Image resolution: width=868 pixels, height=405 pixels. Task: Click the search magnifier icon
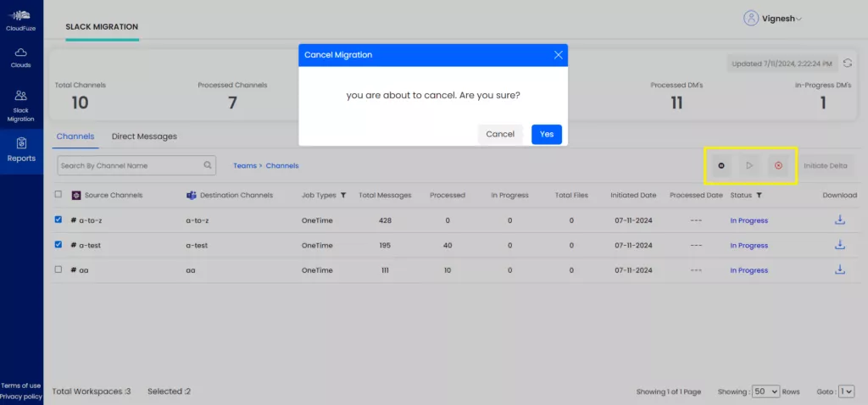208,165
